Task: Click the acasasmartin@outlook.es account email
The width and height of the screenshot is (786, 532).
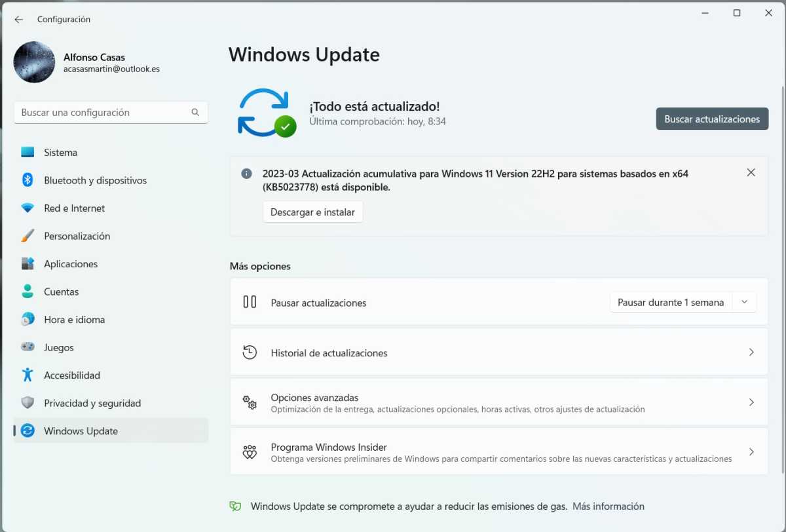Action: point(111,69)
